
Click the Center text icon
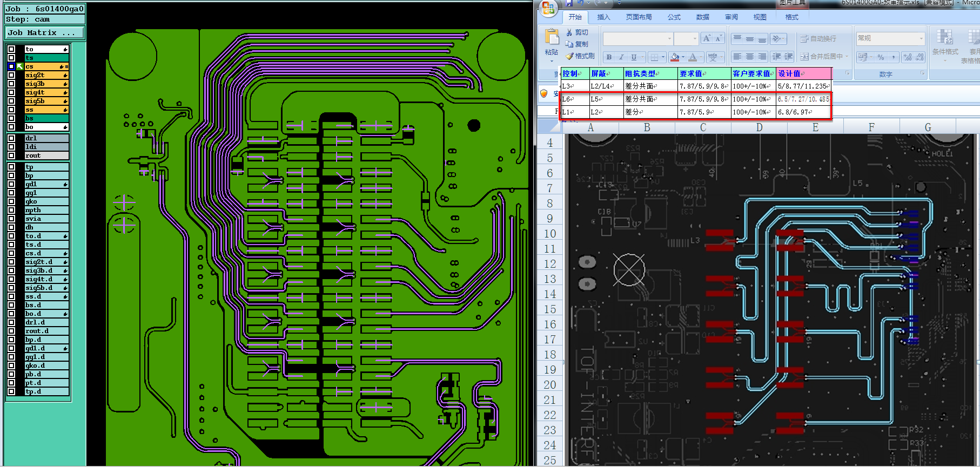pyautogui.click(x=750, y=56)
